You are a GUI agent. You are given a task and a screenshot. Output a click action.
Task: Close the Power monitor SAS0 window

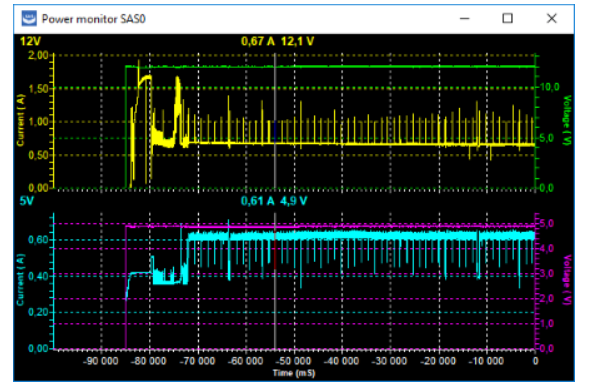click(552, 18)
